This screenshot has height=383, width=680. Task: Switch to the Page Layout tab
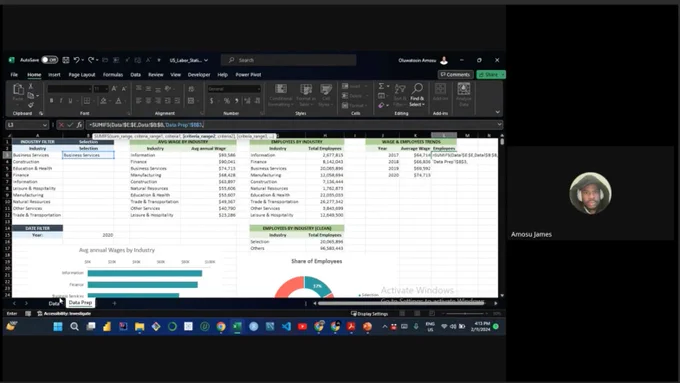click(82, 75)
